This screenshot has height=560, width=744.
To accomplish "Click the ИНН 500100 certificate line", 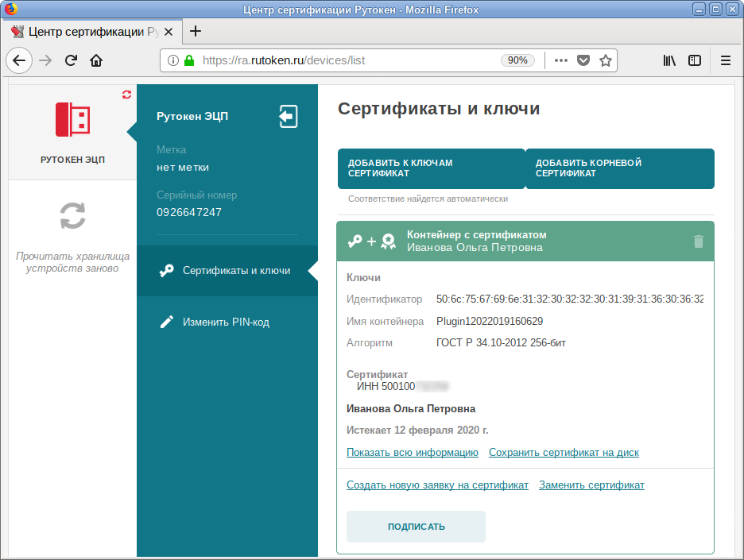I will pyautogui.click(x=402, y=387).
